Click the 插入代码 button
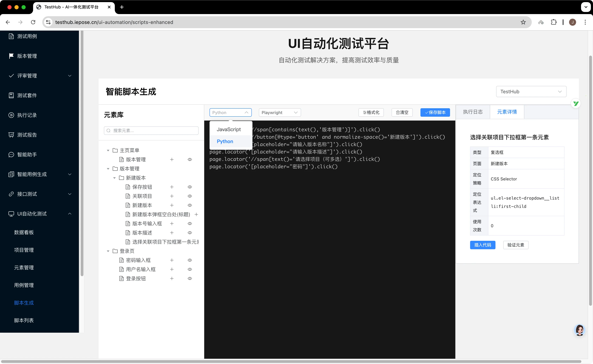The image size is (593, 364). [482, 245]
